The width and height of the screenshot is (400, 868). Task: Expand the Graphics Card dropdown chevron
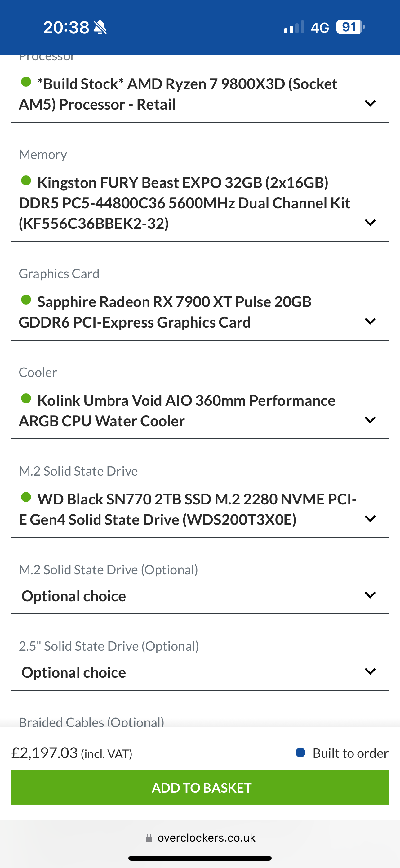click(x=370, y=321)
